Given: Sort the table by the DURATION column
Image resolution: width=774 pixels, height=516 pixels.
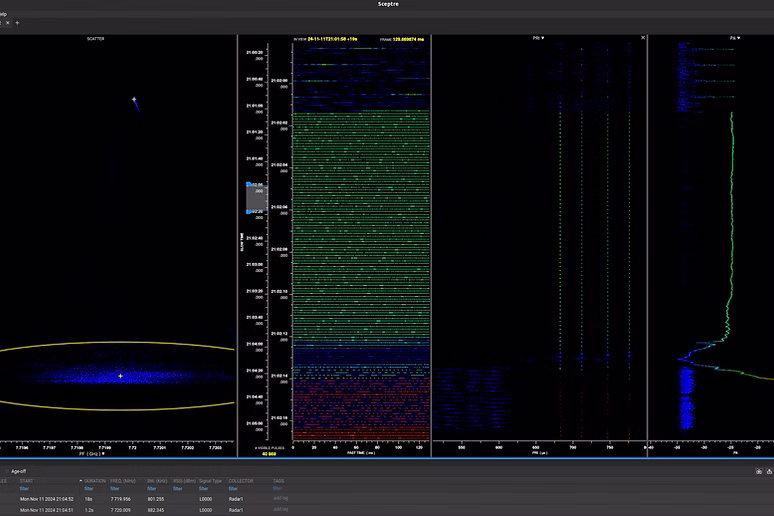Looking at the screenshot, I should [95, 481].
